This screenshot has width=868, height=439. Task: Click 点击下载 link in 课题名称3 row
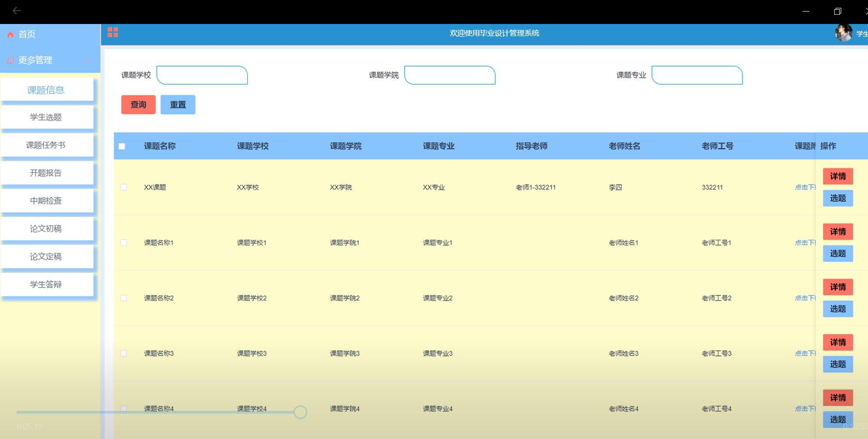point(805,354)
